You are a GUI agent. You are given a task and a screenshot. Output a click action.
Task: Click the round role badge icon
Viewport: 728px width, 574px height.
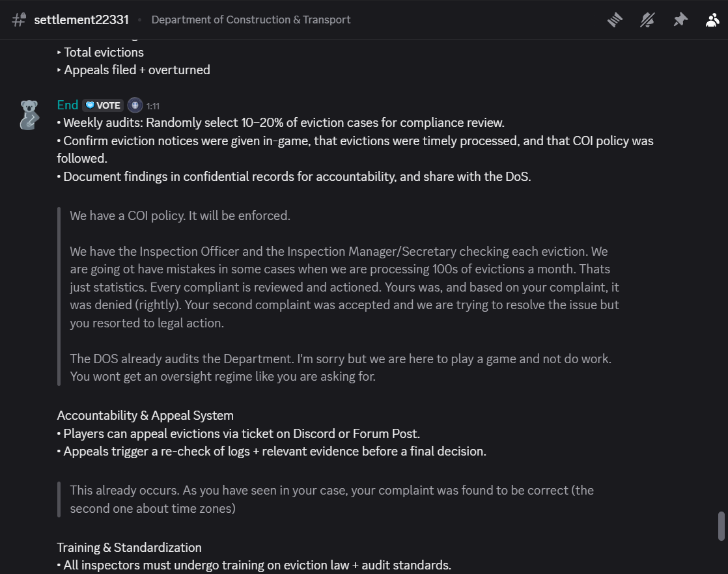click(135, 105)
